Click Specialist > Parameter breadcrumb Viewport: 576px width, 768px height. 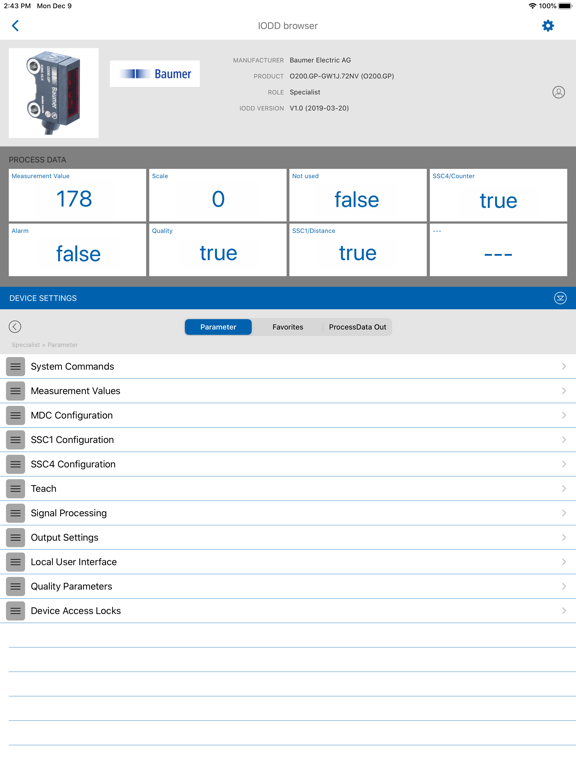tap(45, 345)
